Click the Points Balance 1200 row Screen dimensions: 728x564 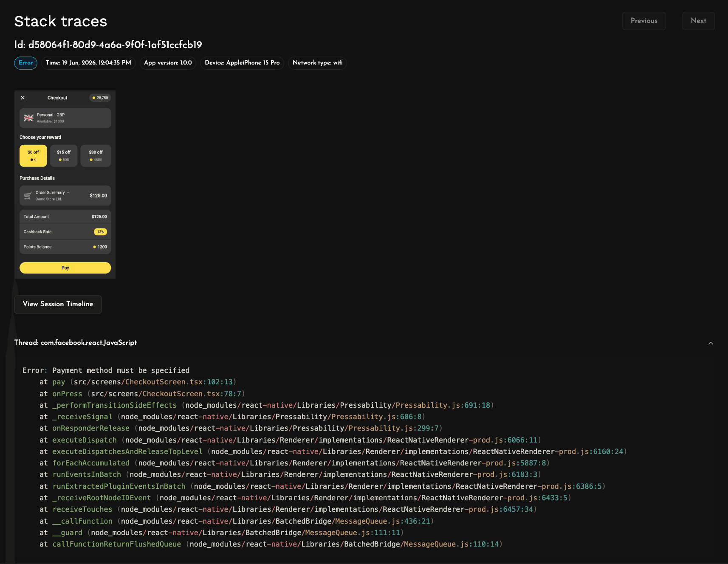(x=65, y=247)
